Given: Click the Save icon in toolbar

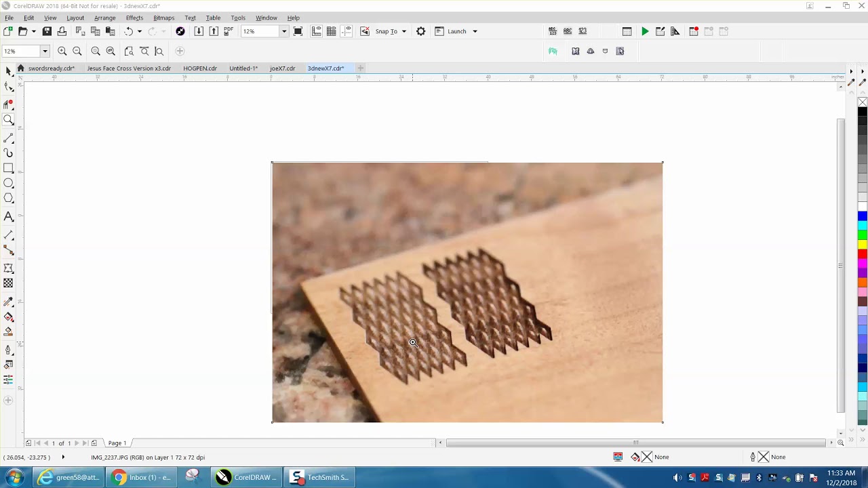Looking at the screenshot, I should [x=47, y=31].
